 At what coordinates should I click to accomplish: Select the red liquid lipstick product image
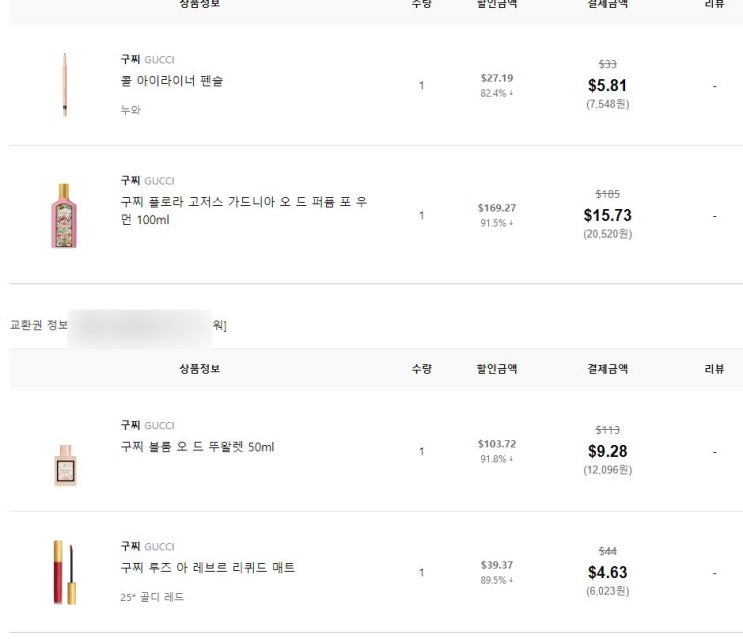click(x=64, y=573)
